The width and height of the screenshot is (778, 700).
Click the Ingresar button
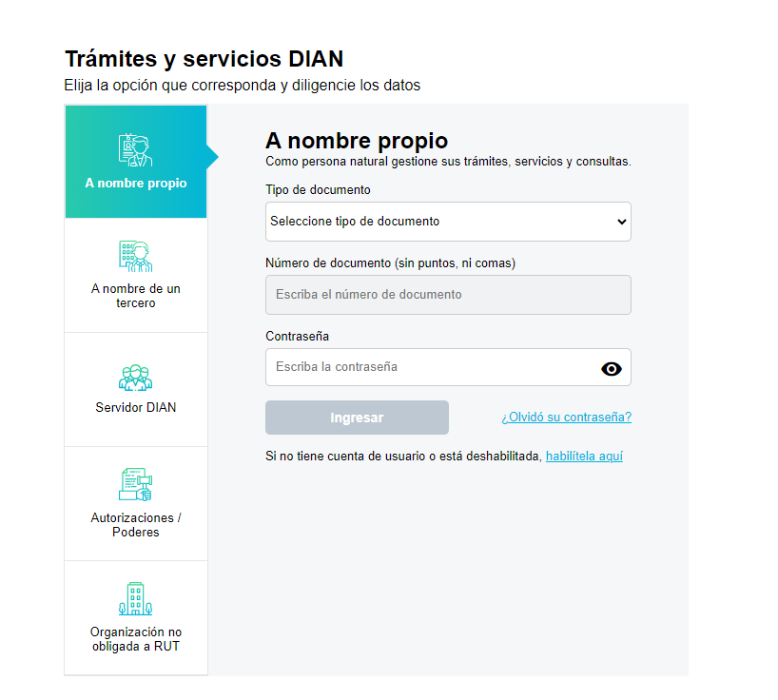(x=357, y=418)
